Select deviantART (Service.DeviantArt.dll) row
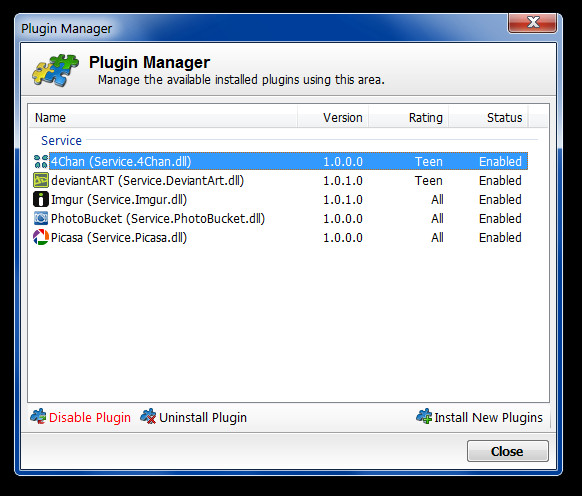 [x=281, y=180]
